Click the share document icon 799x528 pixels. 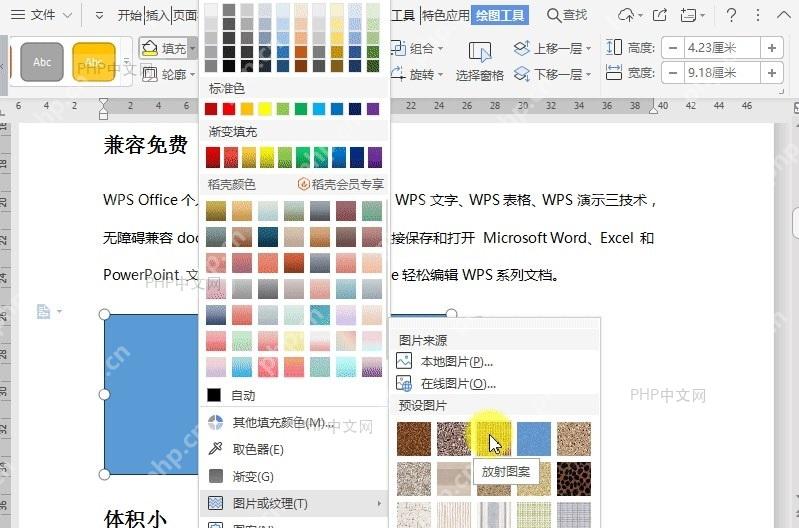tap(659, 15)
